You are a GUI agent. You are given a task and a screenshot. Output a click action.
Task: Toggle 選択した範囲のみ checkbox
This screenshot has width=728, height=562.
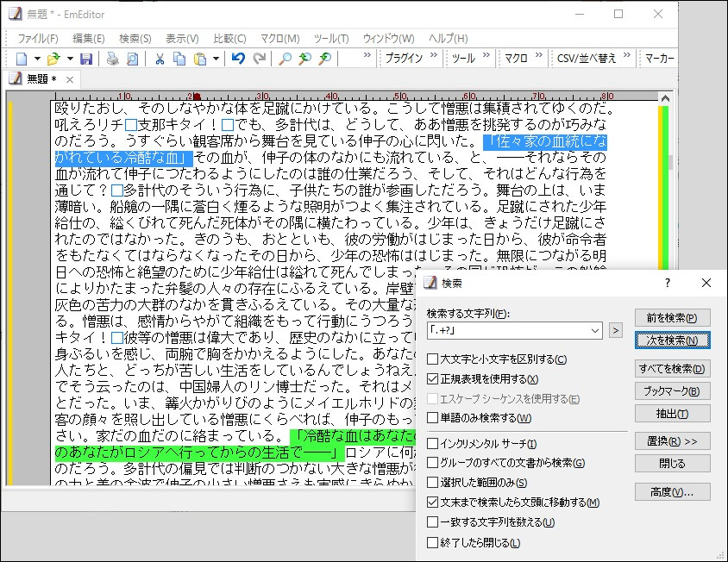(432, 483)
